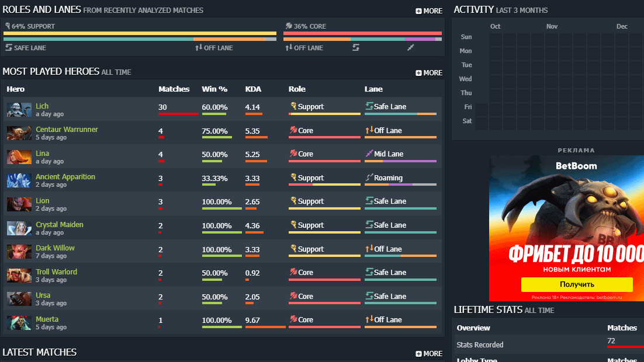Click the 64% Support role bar
Screen dimensions: 644x362
pos(140,33)
